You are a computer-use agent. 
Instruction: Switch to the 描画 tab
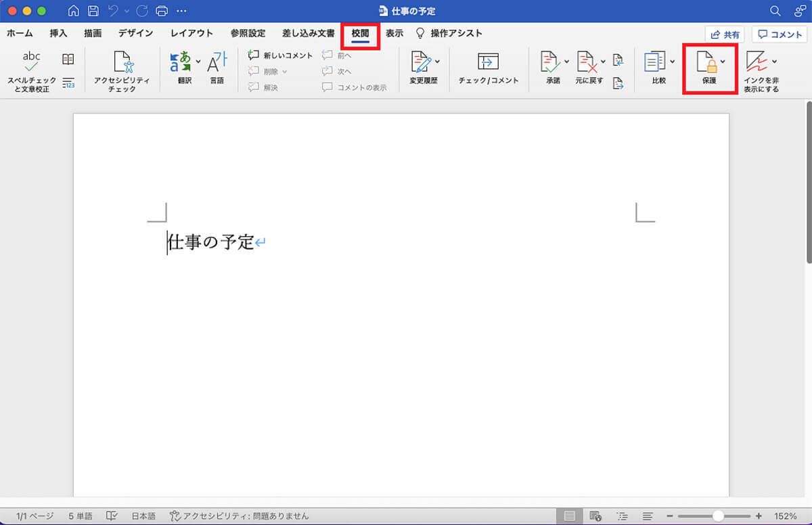pyautogui.click(x=93, y=33)
